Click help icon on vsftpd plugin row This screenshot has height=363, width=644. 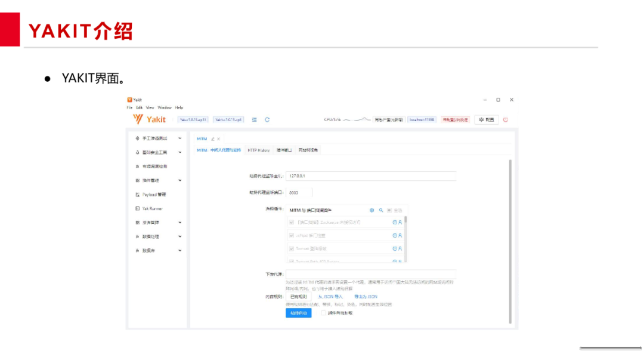pos(395,236)
